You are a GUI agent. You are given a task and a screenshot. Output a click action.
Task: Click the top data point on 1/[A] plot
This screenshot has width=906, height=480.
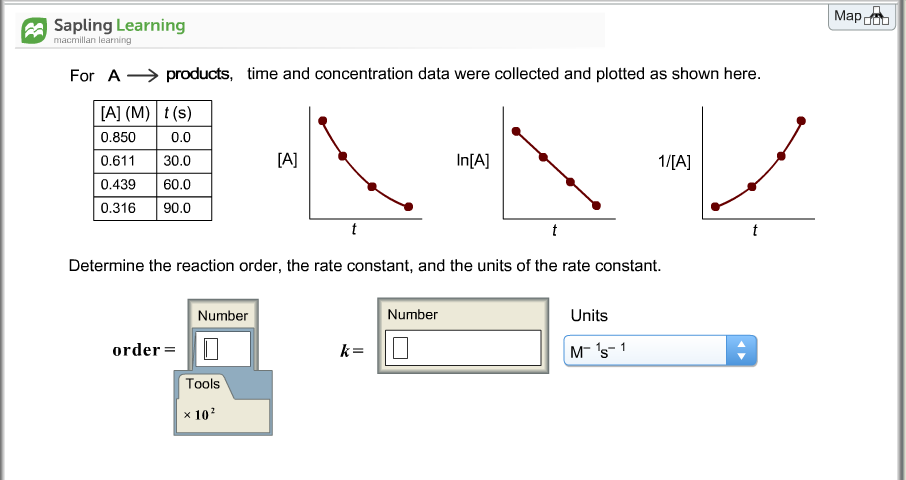point(801,121)
